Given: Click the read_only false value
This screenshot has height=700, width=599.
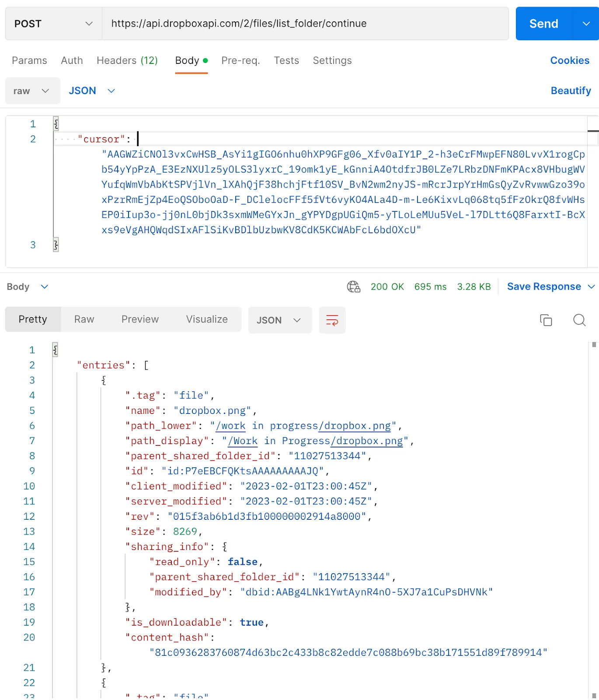Looking at the screenshot, I should [x=243, y=562].
